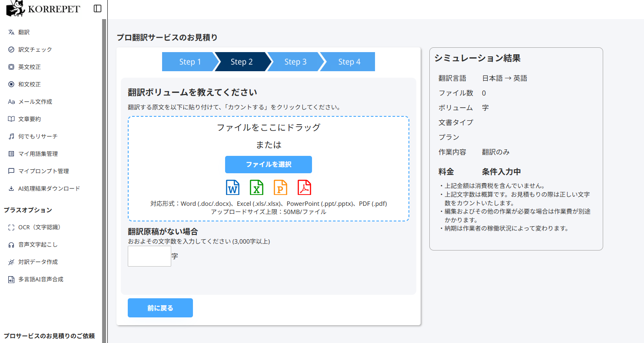This screenshot has width=644, height=343.
Task: Click the 翻訳のみ value
Action: (496, 152)
